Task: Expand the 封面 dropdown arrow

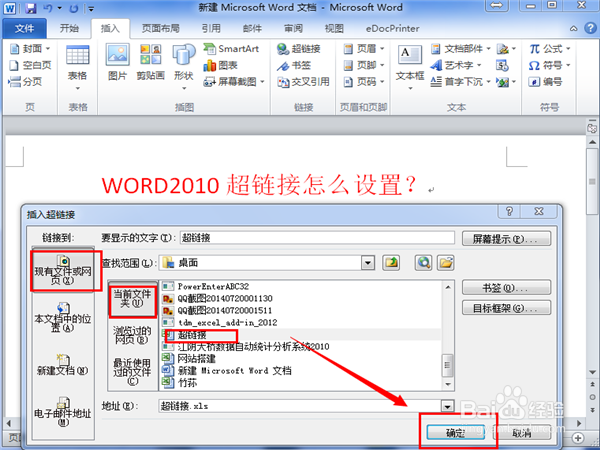Action: 48,49
